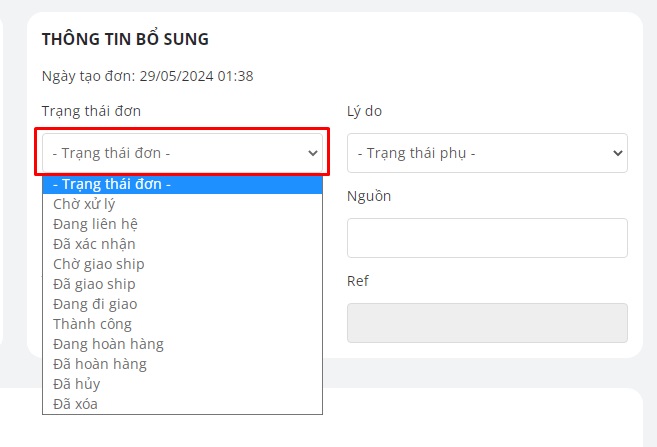
Task: Click the chevron arrow of Trạng thái phụ
Action: pos(616,153)
